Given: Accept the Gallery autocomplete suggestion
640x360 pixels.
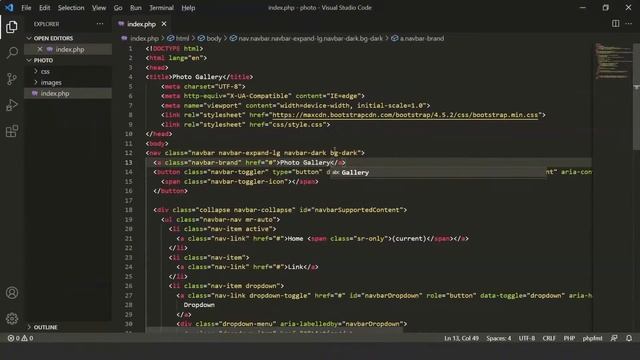Looking at the screenshot, I should coord(437,172).
